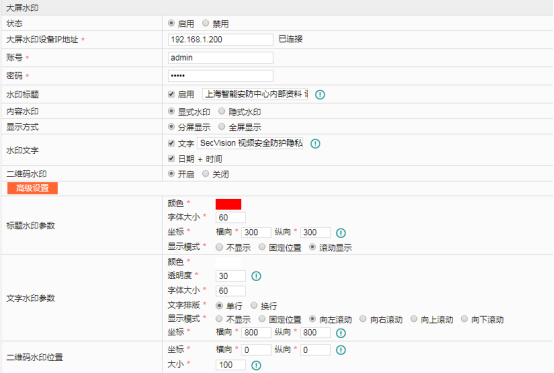The image size is (554, 373).
Task: Click info icon next to QR size field
Action: [x=256, y=366]
